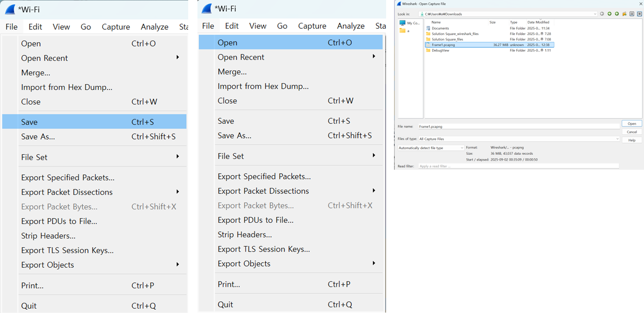Screen dimensions: 644x313
Task: Select 'Solution Square_wireshark_files' folder row
Action: tap(489, 34)
